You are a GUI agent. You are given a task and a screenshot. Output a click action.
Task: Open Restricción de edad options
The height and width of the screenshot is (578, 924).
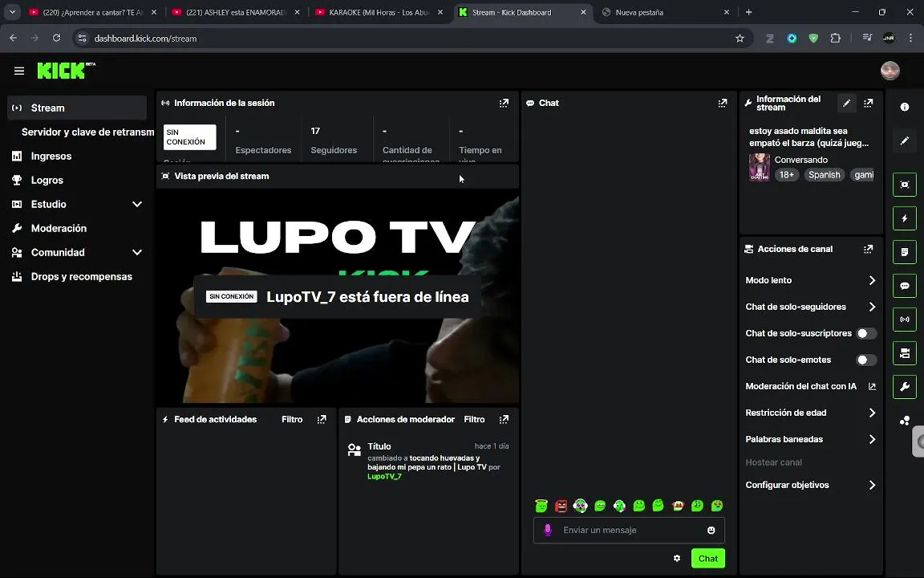tap(810, 413)
